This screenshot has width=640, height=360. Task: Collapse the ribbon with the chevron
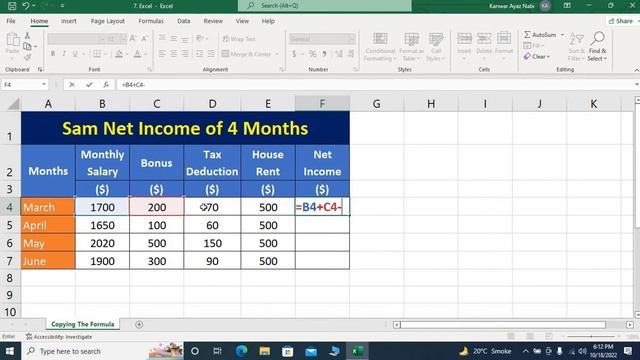pos(636,70)
